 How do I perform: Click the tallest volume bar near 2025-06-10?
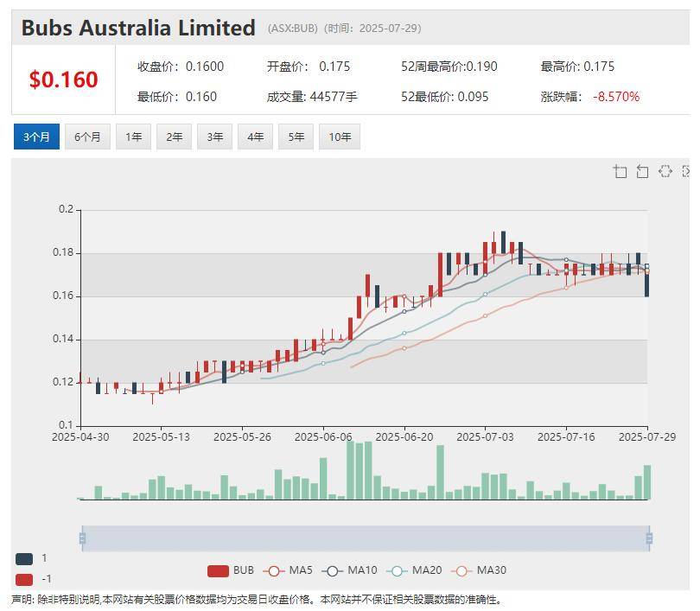(x=351, y=470)
